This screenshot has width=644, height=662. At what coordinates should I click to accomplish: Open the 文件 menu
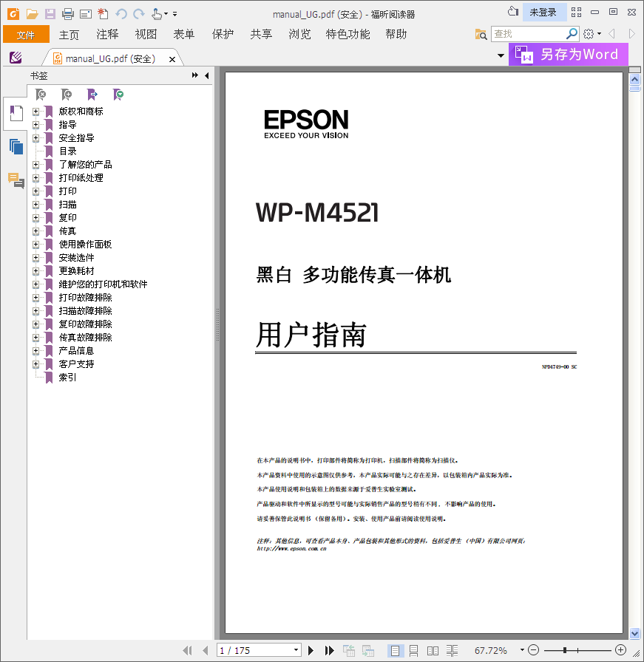point(26,35)
